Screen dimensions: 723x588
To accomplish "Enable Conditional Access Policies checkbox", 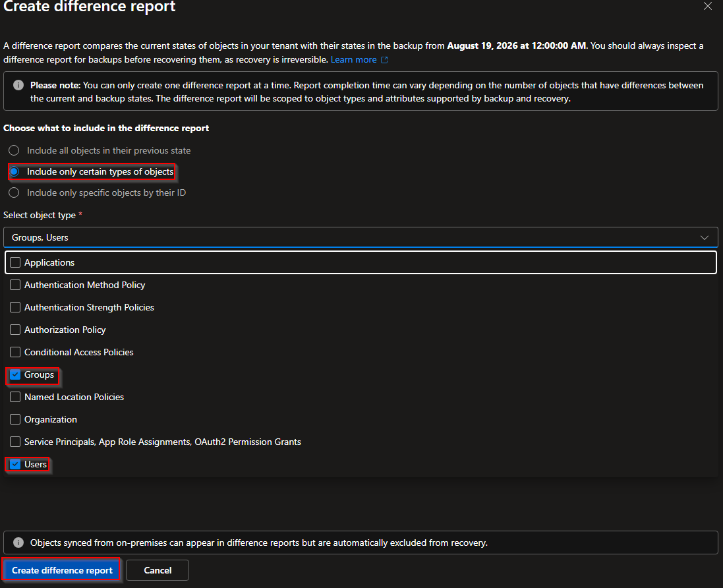I will [15, 353].
